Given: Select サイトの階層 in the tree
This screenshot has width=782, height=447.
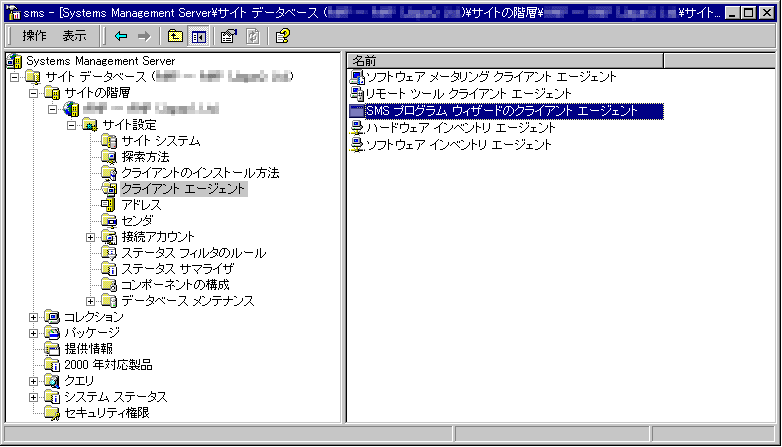Looking at the screenshot, I should pos(98,93).
